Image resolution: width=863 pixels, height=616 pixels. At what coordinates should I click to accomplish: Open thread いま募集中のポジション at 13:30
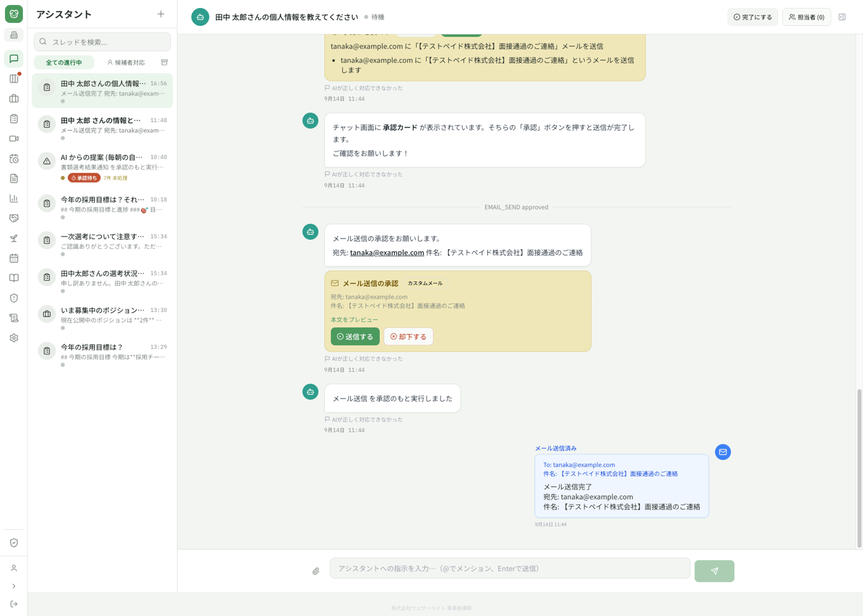pyautogui.click(x=102, y=318)
